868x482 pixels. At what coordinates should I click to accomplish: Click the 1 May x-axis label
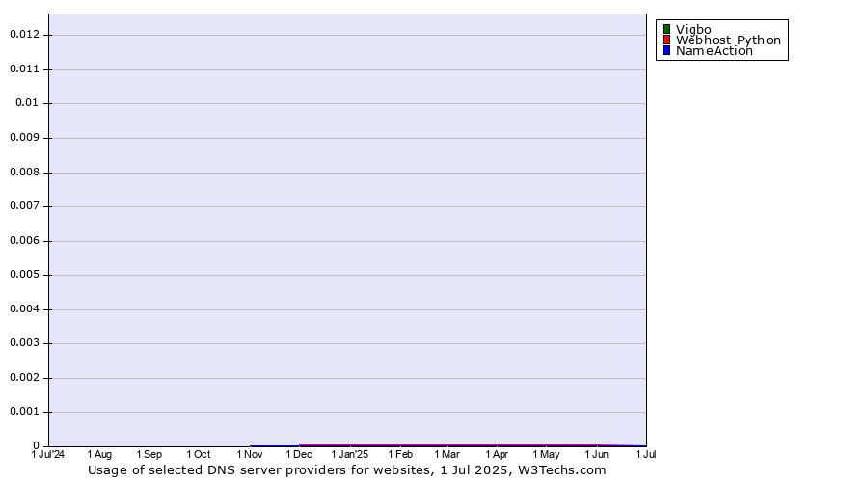tap(547, 454)
